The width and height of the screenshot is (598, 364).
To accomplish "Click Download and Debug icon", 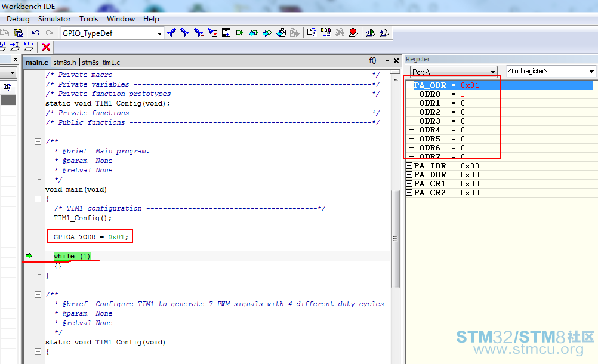I will point(370,33).
